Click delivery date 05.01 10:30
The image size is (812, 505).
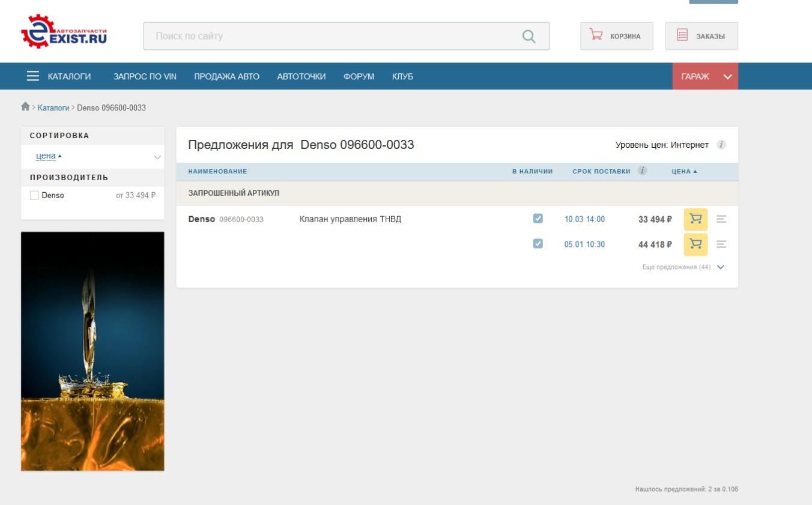coord(584,244)
